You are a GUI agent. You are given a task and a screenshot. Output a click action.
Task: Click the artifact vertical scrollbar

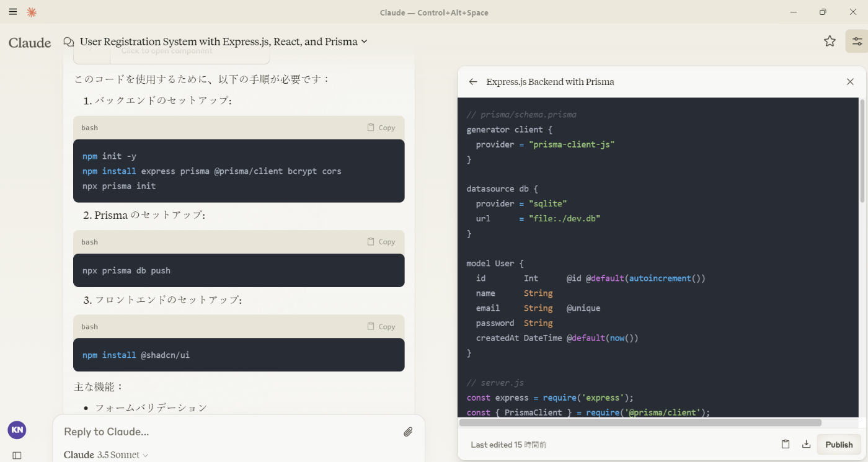point(862,150)
